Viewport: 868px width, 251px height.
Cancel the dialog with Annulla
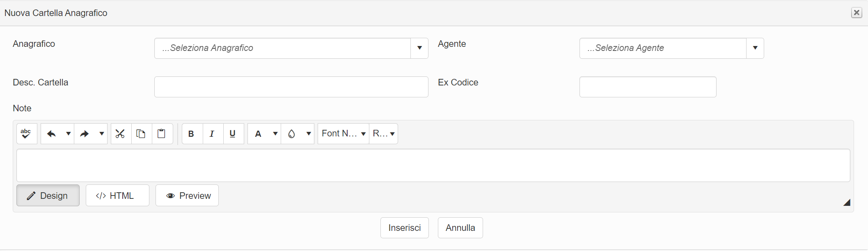(x=460, y=228)
